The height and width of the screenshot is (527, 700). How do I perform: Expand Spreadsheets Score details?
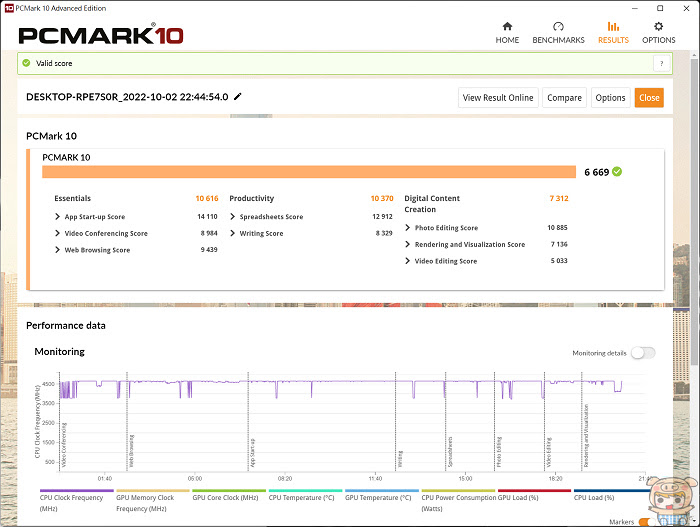pos(232,217)
